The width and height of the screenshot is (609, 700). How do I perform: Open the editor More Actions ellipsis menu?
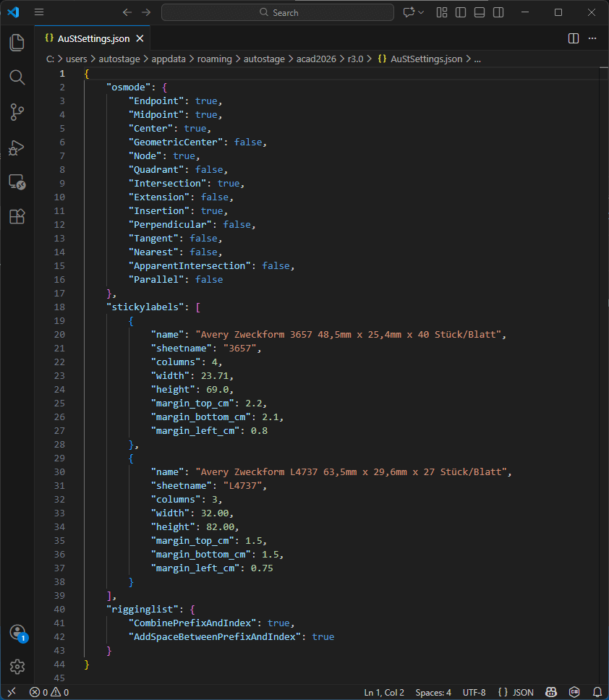click(x=592, y=38)
